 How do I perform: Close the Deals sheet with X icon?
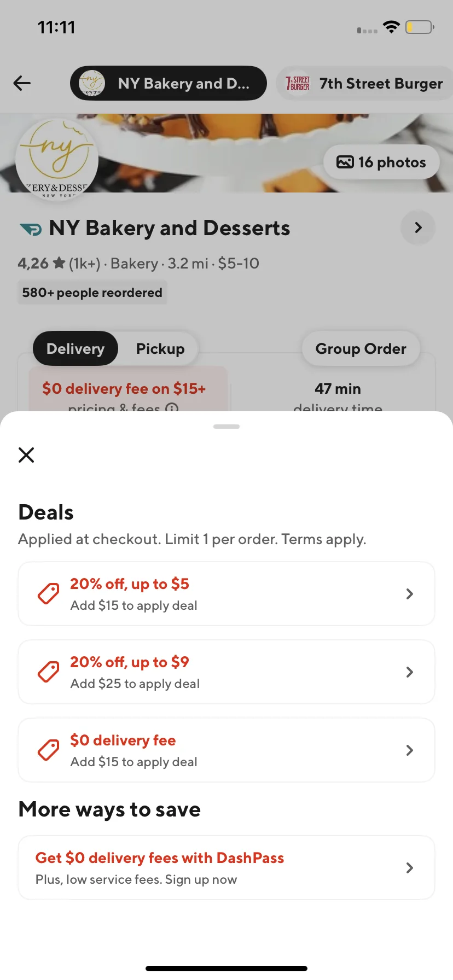[x=26, y=454]
